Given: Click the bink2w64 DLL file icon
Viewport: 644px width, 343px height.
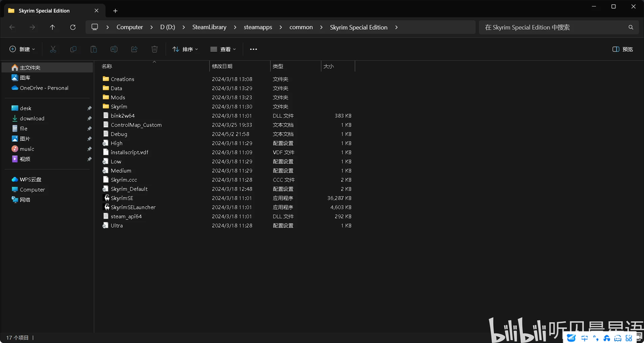Looking at the screenshot, I should pyautogui.click(x=106, y=116).
